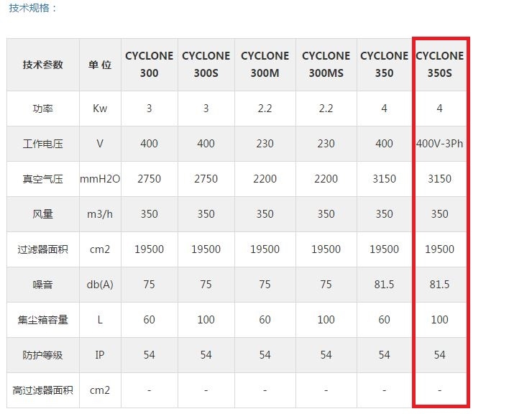The height and width of the screenshot is (414, 532).
Task: Select the 防护等级 row label
Action: (x=42, y=355)
